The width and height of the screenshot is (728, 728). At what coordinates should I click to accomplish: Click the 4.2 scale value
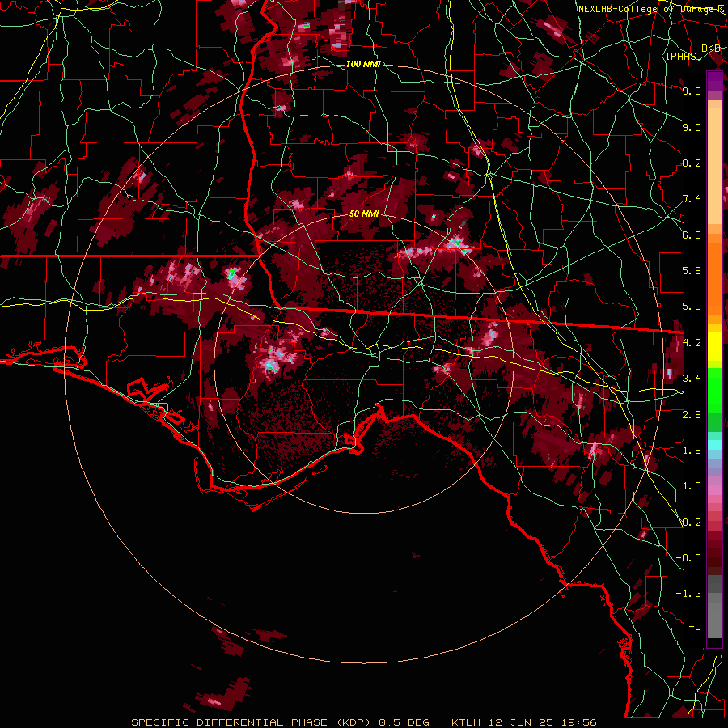(x=692, y=343)
